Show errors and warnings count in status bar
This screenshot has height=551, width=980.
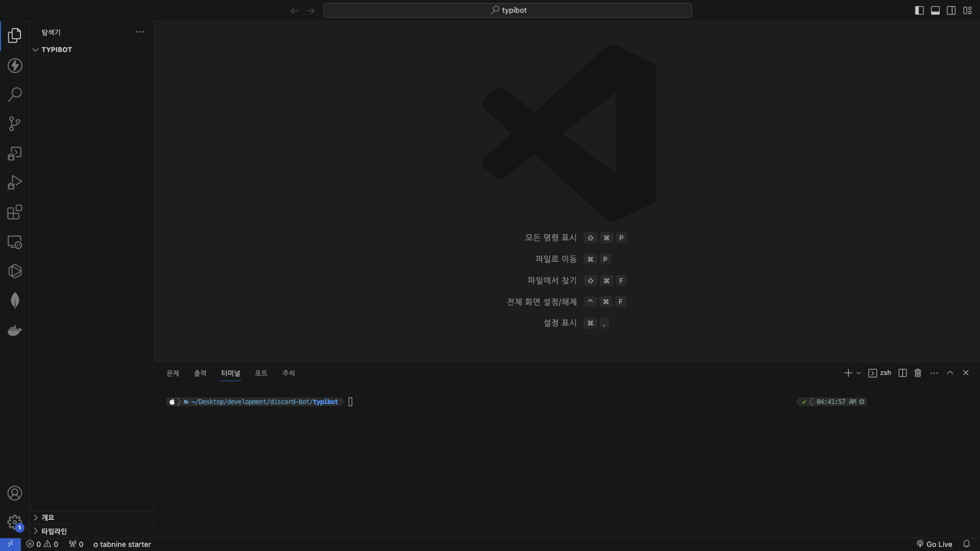point(42,544)
